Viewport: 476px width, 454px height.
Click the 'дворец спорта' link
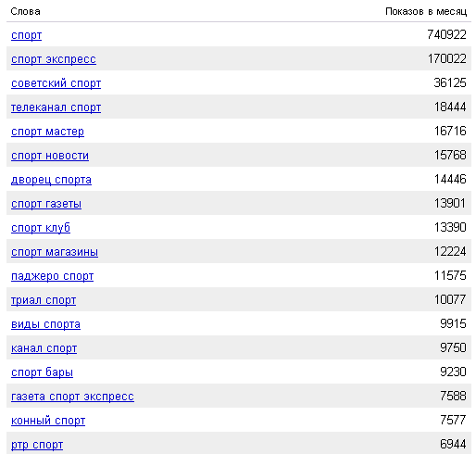[51, 180]
